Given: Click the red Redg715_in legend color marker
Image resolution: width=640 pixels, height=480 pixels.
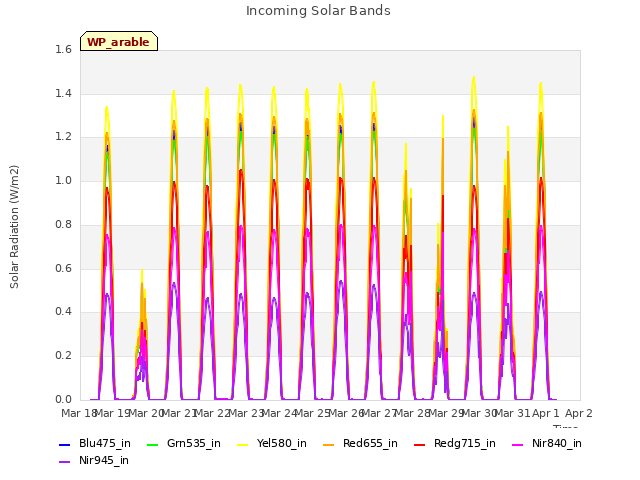Looking at the screenshot, I should [420, 444].
